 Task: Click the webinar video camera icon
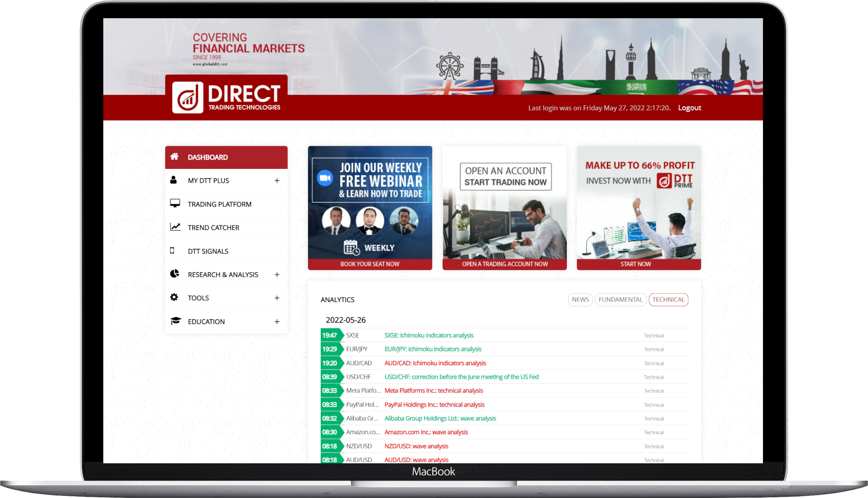(325, 178)
